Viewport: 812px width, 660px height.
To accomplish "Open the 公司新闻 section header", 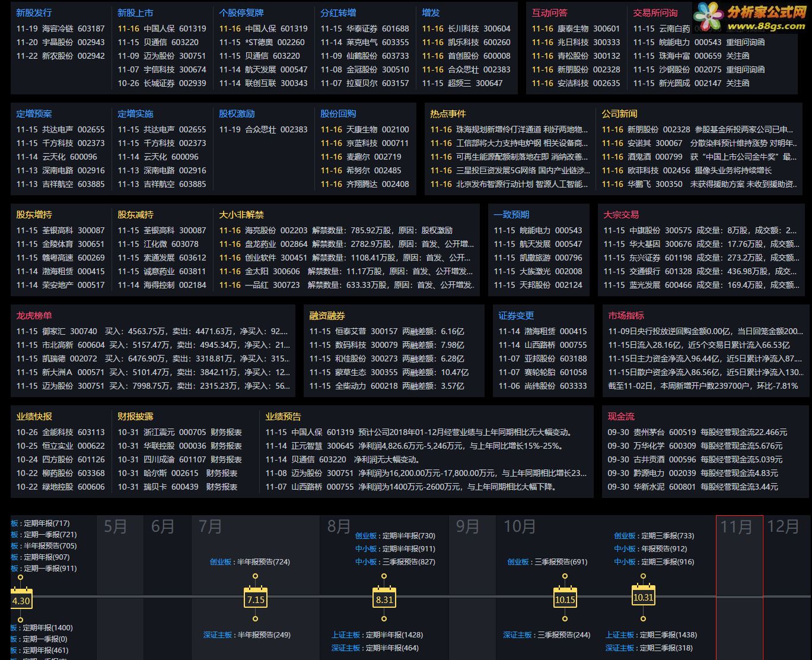I will pos(619,113).
